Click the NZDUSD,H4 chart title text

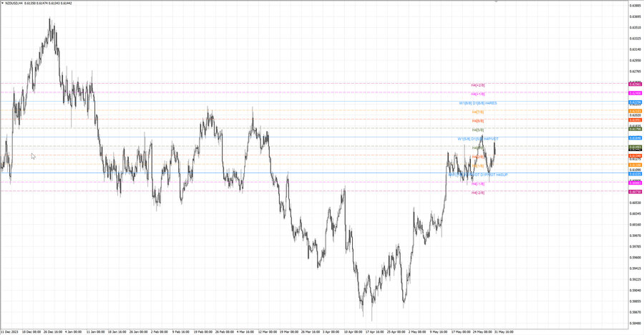pos(14,3)
